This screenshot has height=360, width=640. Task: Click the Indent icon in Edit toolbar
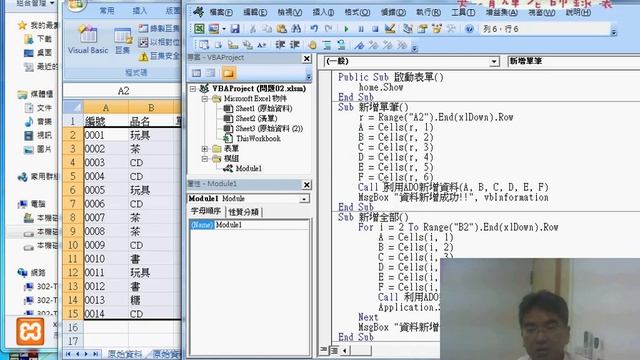coord(280,45)
